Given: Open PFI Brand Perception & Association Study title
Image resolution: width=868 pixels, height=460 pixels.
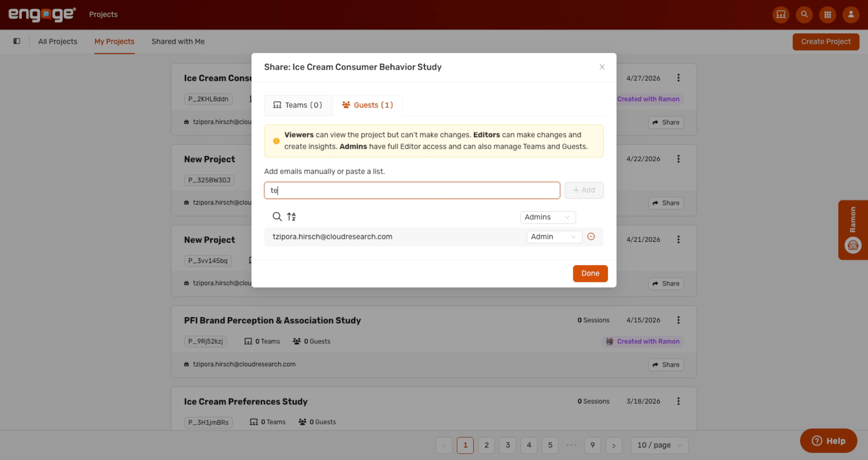Looking at the screenshot, I should [272, 320].
